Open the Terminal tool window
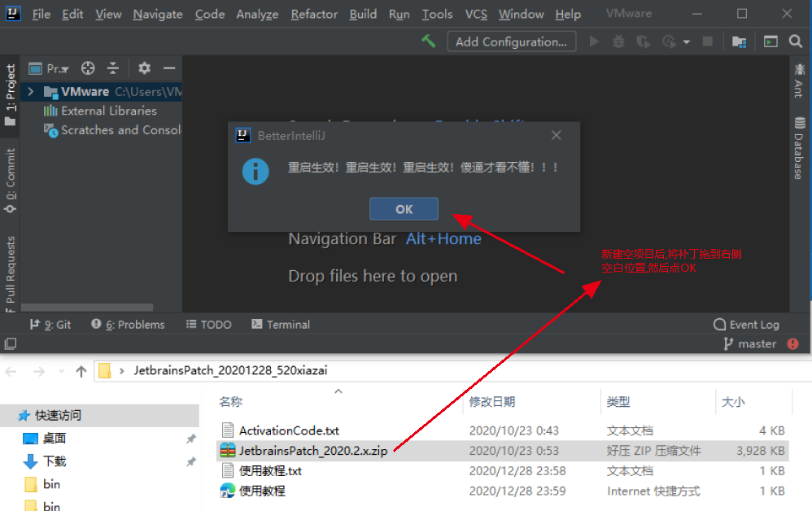The image size is (812, 511). pyautogui.click(x=281, y=325)
